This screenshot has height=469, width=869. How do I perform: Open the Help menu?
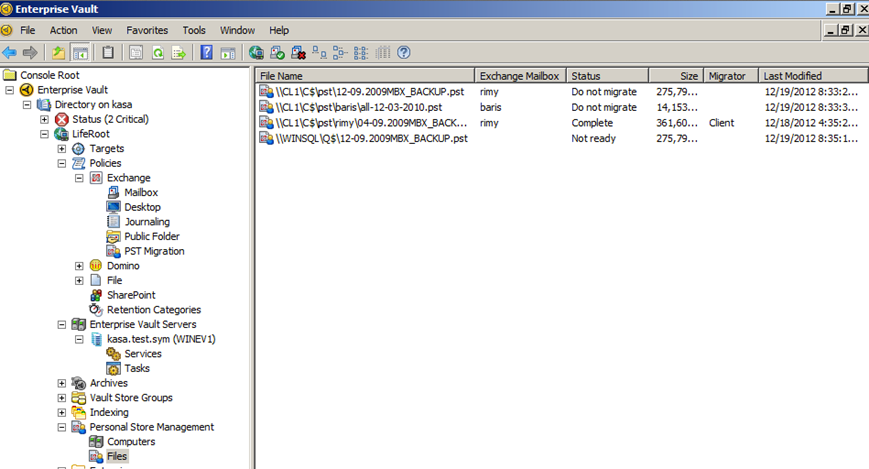[279, 30]
